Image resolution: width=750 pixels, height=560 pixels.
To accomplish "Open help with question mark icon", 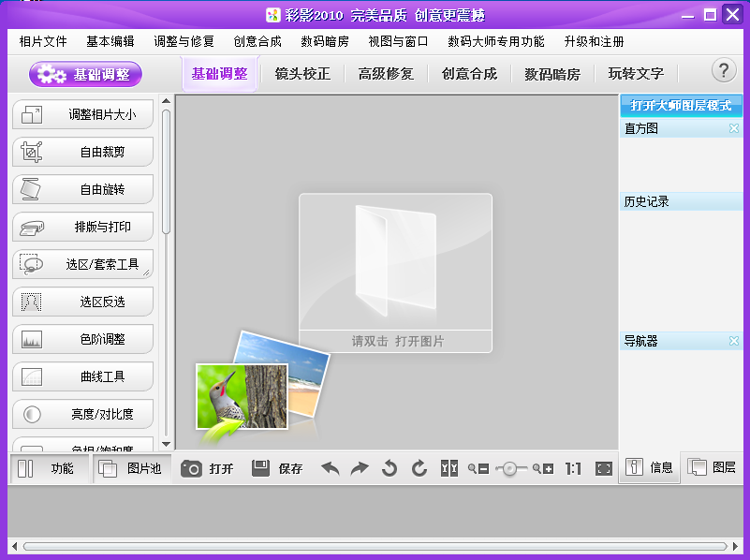I will 724,71.
